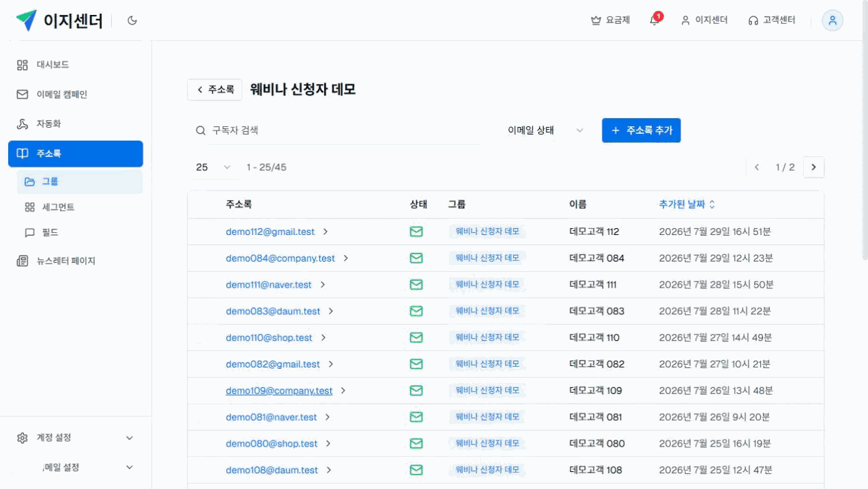Image resolution: width=868 pixels, height=489 pixels.
Task: Click the chevron beside demo112@gmail.test
Action: [325, 232]
